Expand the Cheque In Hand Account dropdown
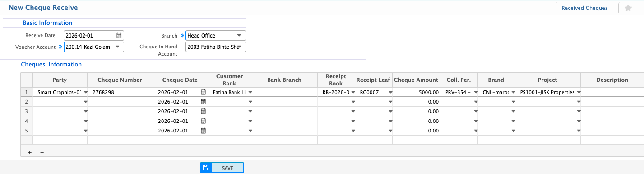 239,47
